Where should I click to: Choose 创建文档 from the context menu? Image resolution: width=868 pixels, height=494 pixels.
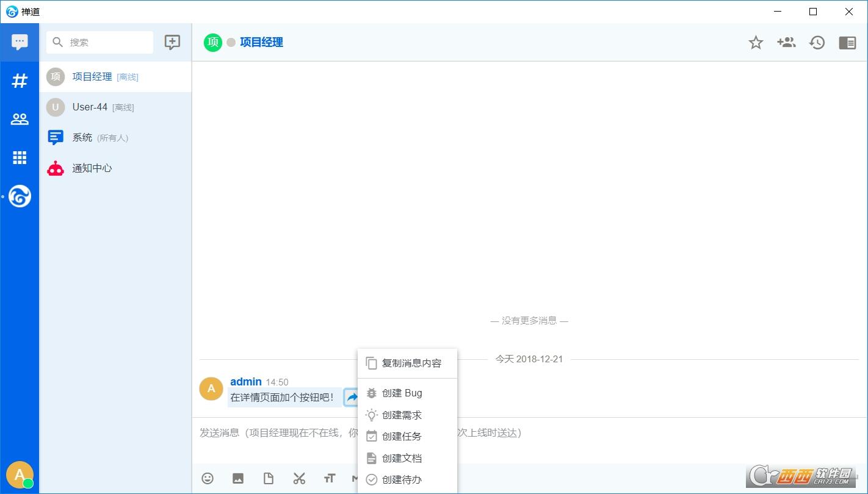407,459
